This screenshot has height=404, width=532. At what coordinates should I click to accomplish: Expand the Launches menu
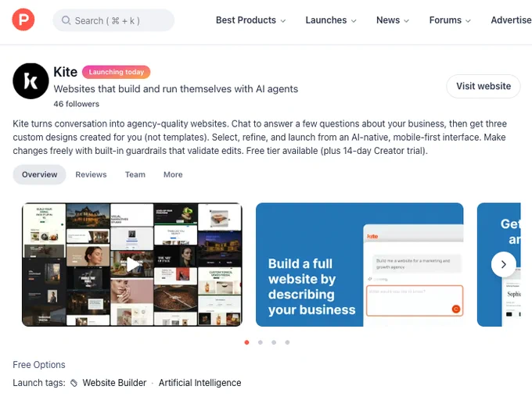[331, 20]
